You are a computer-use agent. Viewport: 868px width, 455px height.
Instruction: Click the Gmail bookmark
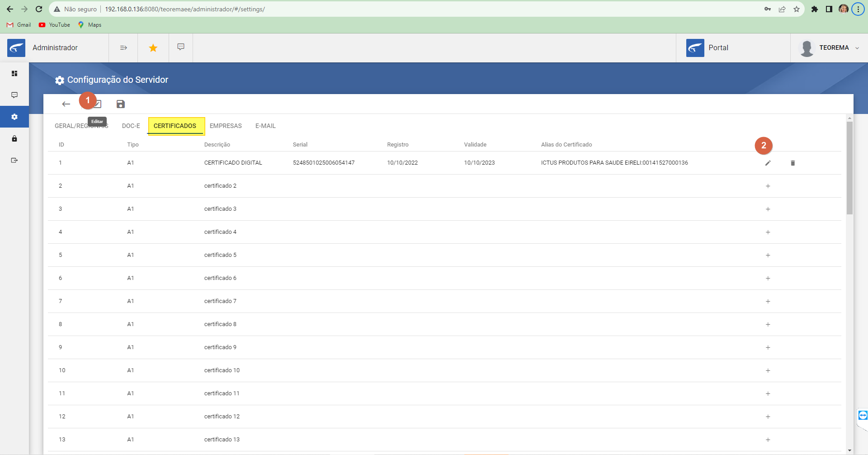pyautogui.click(x=19, y=25)
